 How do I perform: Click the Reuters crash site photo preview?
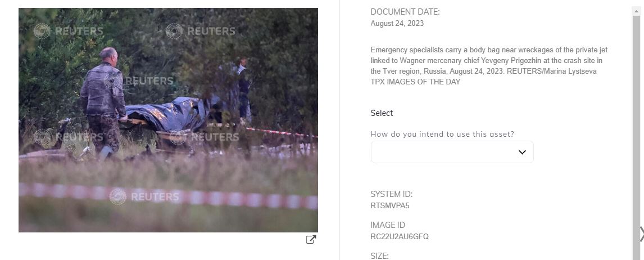[169, 120]
